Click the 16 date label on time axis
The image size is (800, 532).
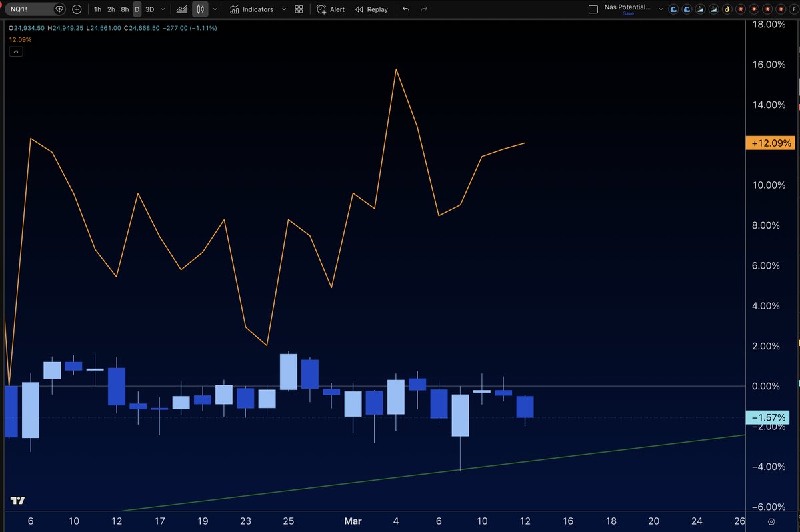tap(567, 521)
